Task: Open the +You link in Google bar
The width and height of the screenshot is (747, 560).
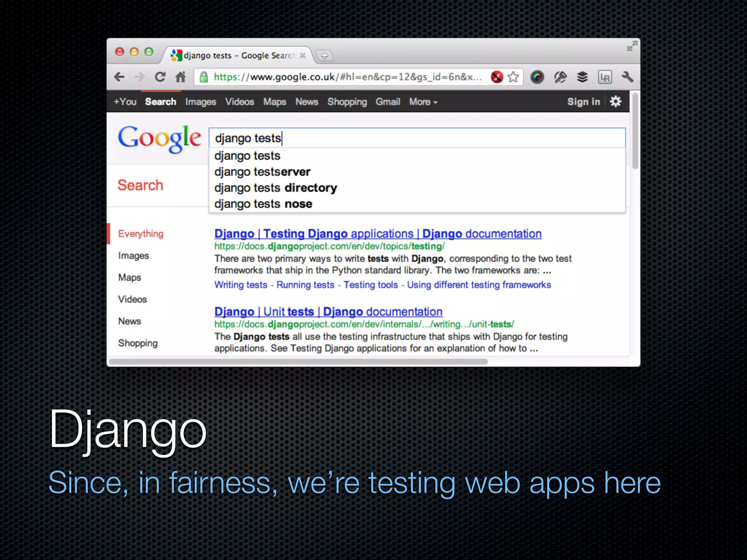Action: 125,102
